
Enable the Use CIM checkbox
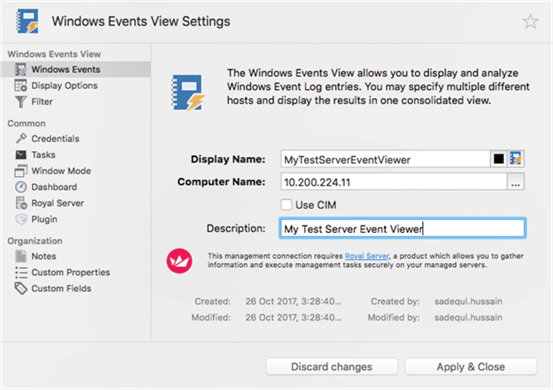(x=286, y=205)
